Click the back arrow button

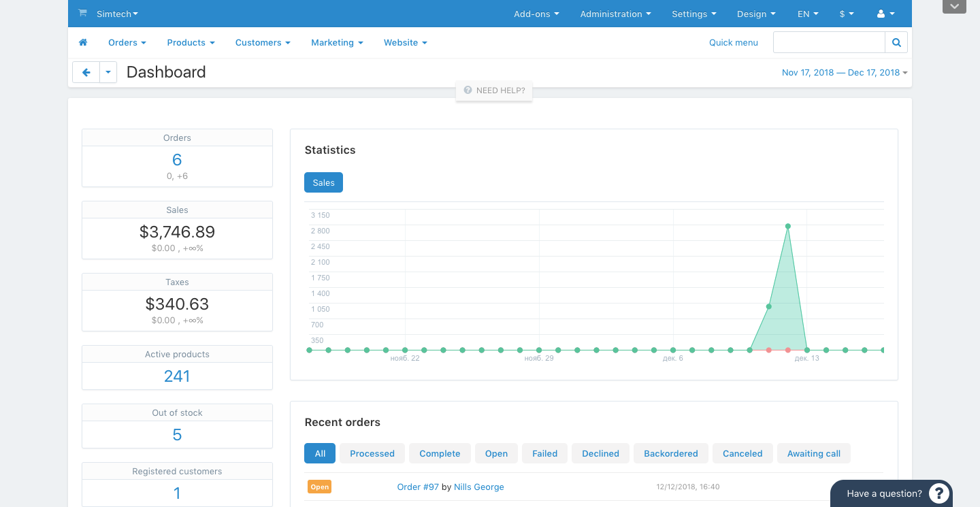[x=86, y=72]
